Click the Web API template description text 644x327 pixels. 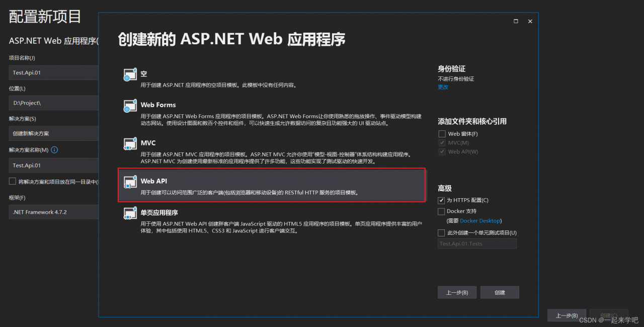[x=250, y=193]
